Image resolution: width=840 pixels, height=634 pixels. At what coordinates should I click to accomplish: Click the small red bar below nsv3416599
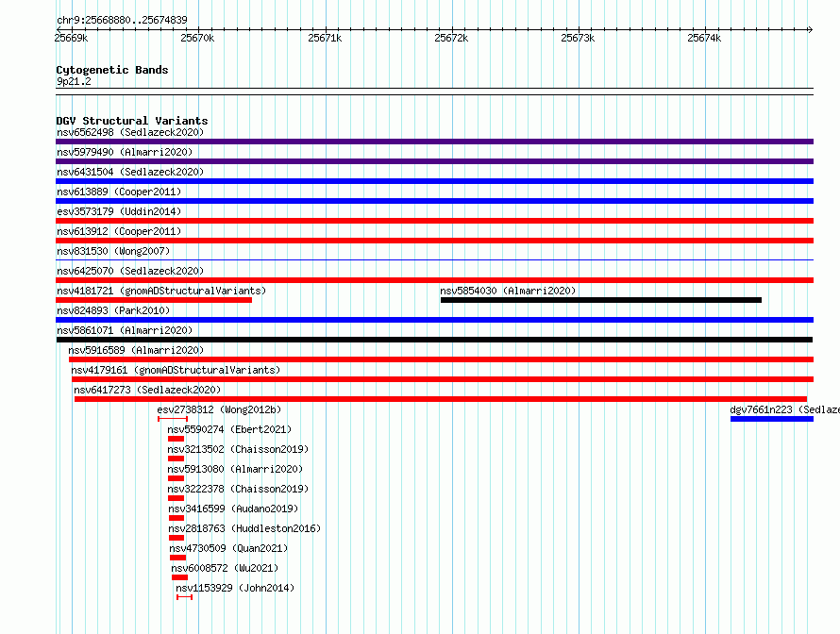(176, 518)
